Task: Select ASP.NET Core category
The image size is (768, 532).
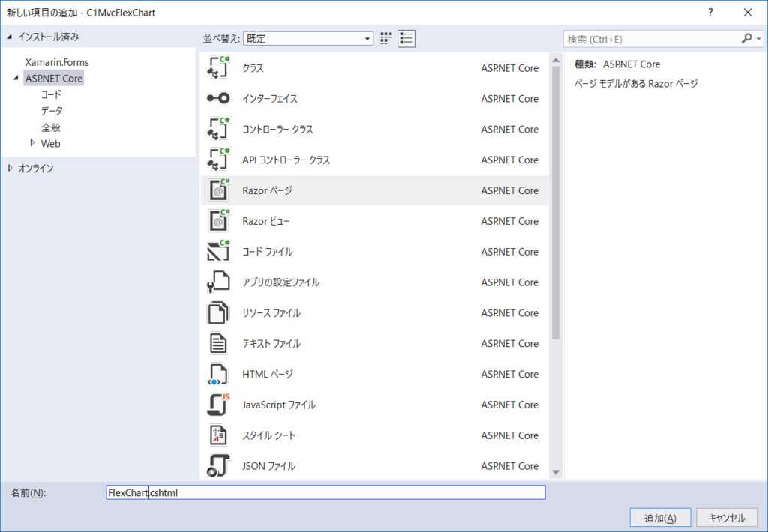Action: pos(54,79)
